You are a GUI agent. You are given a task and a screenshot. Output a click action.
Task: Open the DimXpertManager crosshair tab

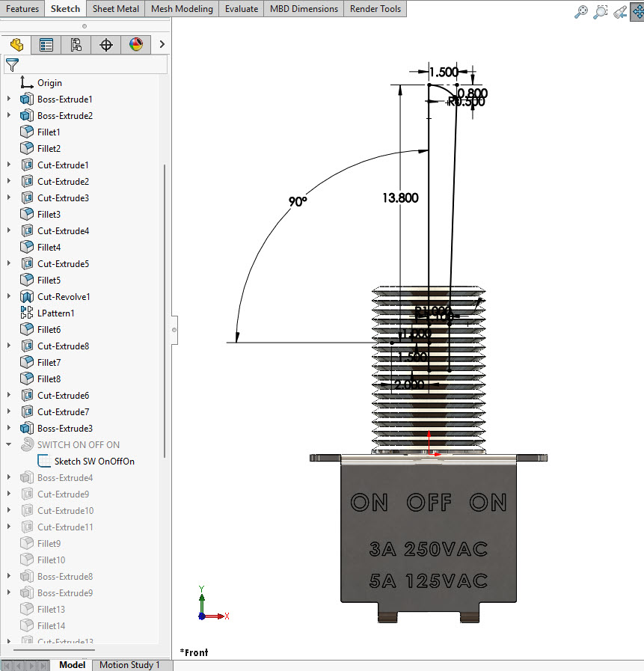(x=106, y=44)
